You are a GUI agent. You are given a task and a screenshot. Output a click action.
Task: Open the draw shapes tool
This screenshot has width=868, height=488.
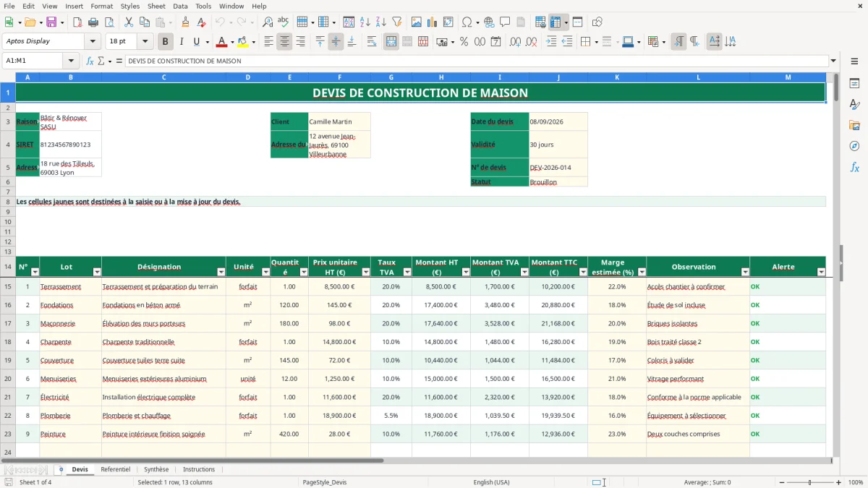(x=597, y=22)
